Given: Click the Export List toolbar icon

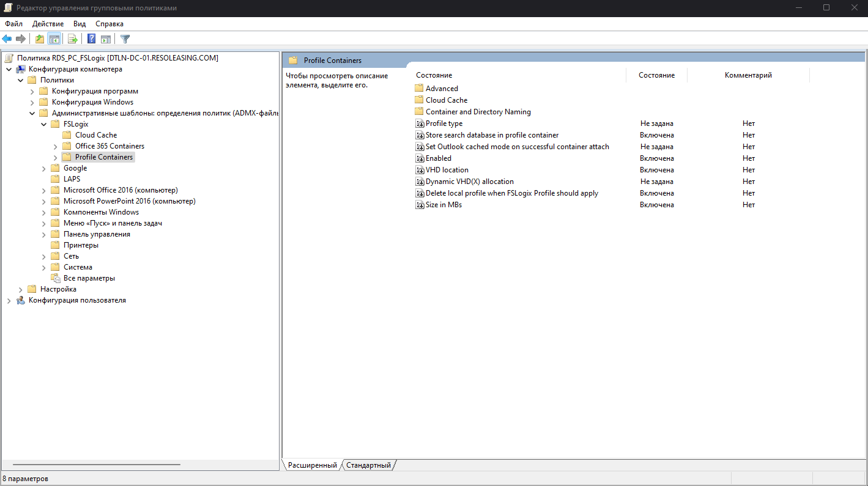Looking at the screenshot, I should coord(72,39).
